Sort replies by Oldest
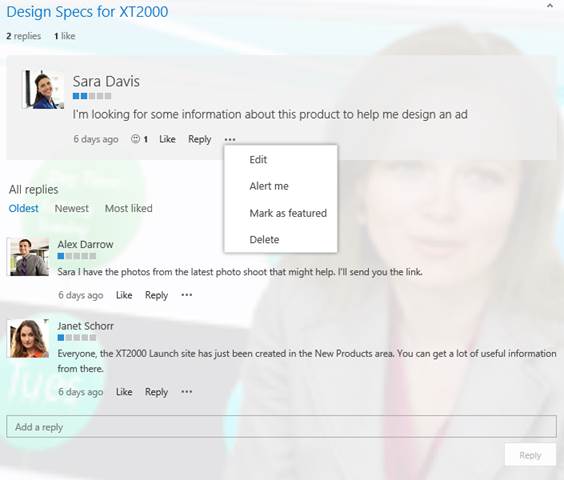The image size is (564, 480). click(x=23, y=208)
